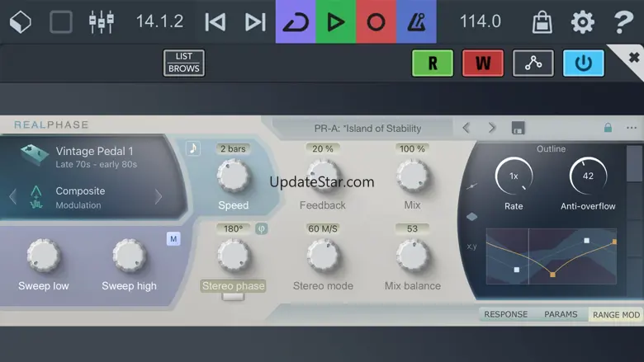Toggle the blue plugin power button
644x362 pixels.
pos(583,63)
